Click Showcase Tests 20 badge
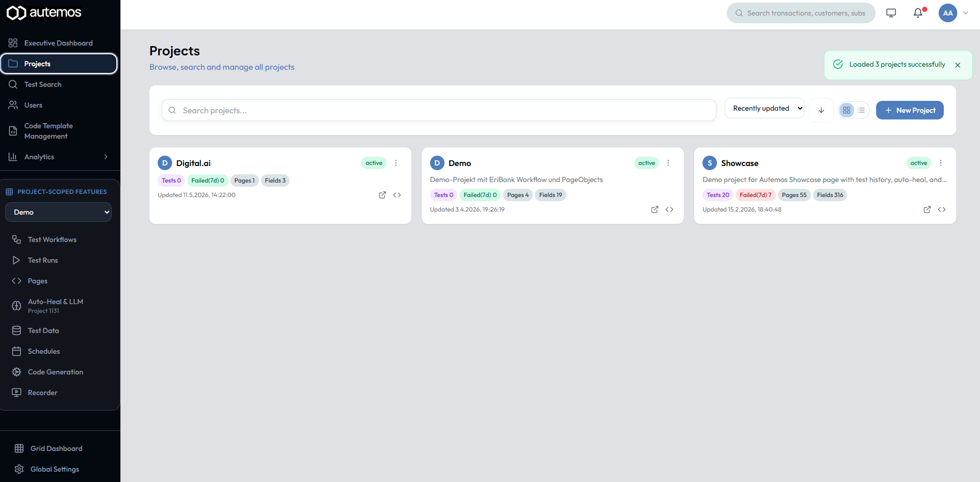980x482 pixels. click(718, 195)
